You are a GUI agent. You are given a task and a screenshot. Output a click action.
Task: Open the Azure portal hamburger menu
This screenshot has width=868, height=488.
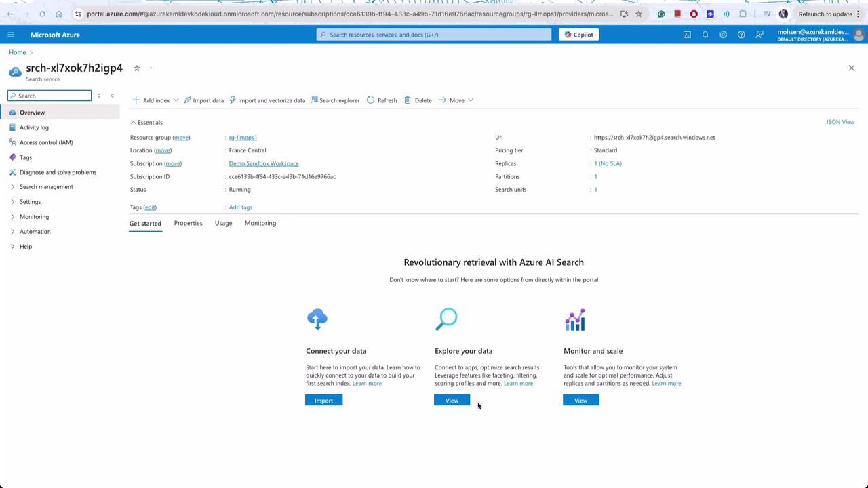[x=11, y=35]
